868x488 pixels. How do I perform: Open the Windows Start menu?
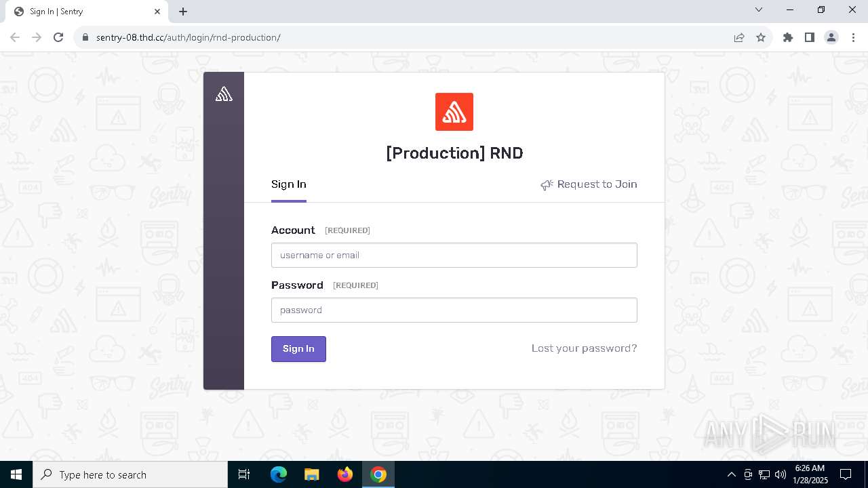(16, 474)
